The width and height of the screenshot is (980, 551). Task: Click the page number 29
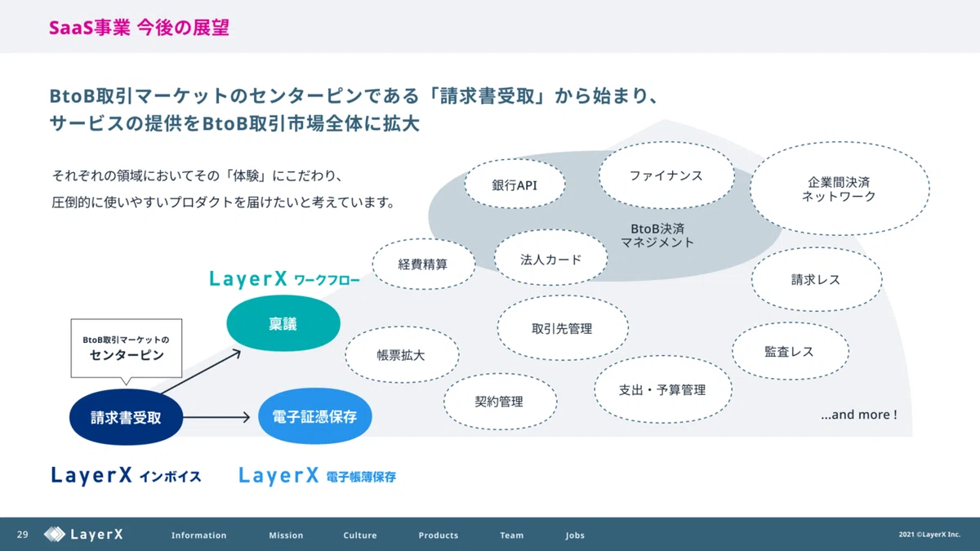point(23,535)
